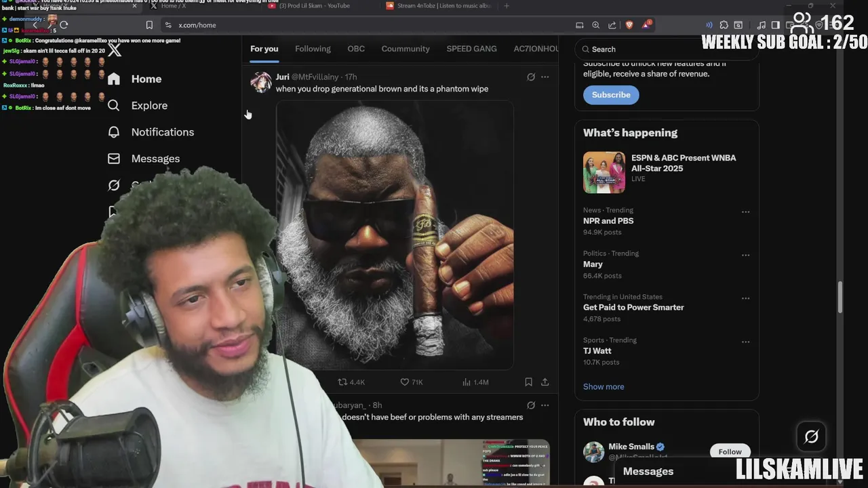Click the floating Grok button
Screen dimensions: 868x488
812,437
